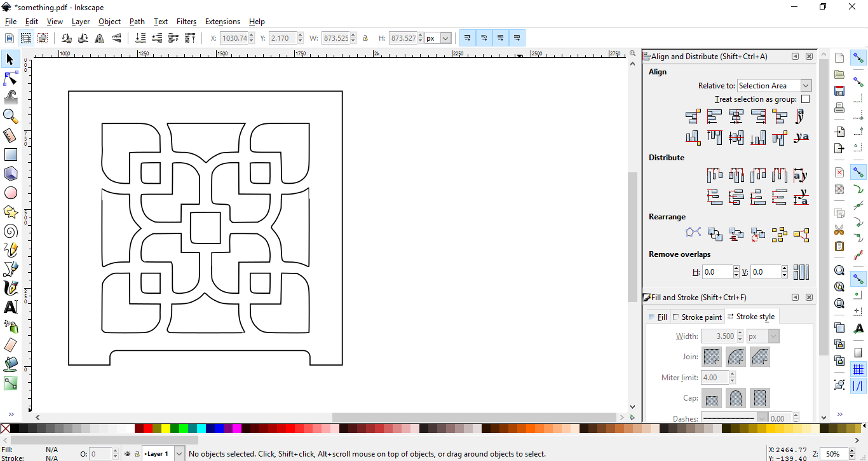Open the Layer 1 selector dropdown
This screenshot has height=461, width=868.
[163, 454]
